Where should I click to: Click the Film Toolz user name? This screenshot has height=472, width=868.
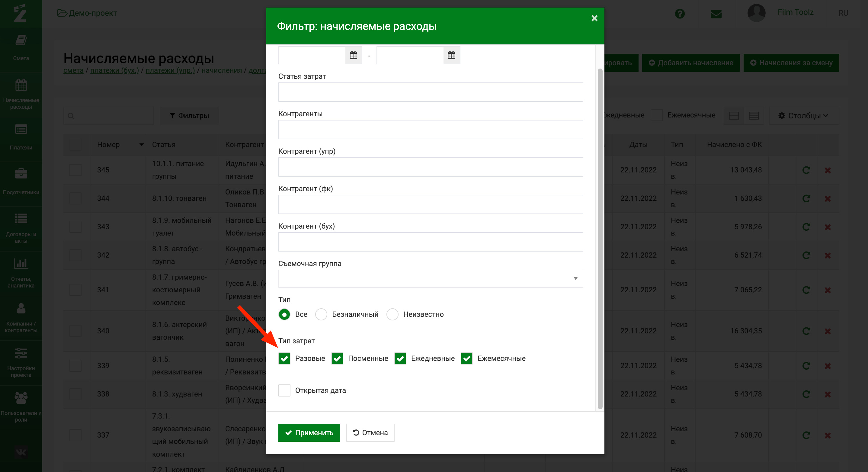(x=795, y=12)
